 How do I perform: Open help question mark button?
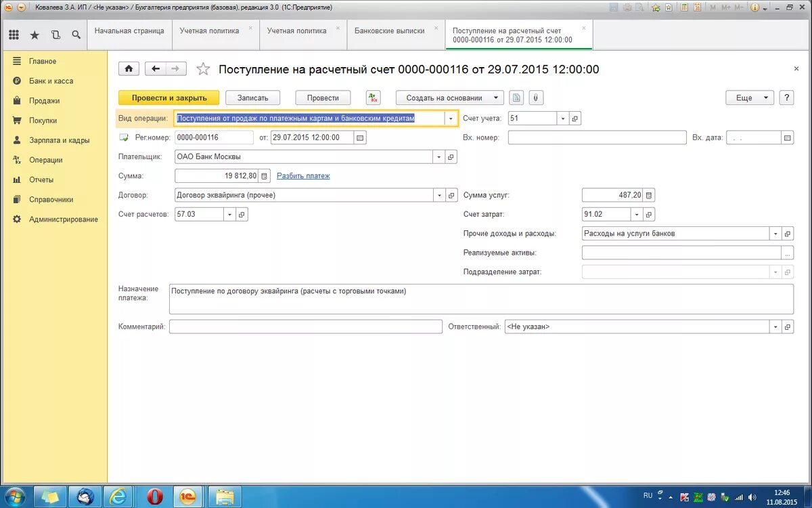click(786, 98)
